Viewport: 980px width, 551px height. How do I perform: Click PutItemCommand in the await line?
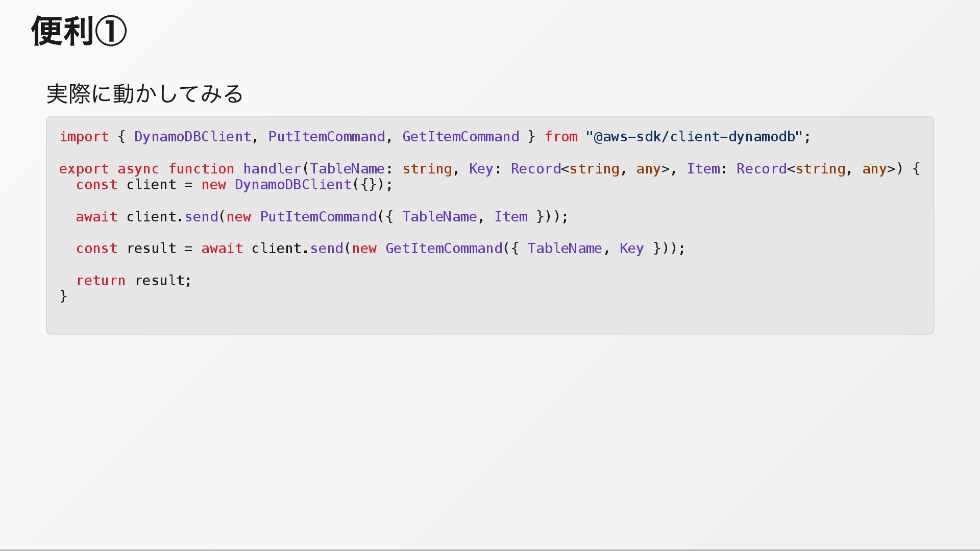pyautogui.click(x=318, y=217)
